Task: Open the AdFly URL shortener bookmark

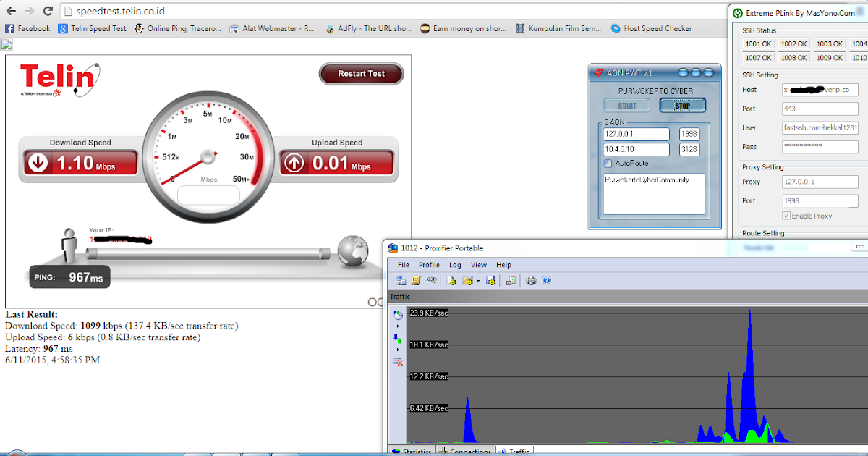Action: pyautogui.click(x=368, y=29)
